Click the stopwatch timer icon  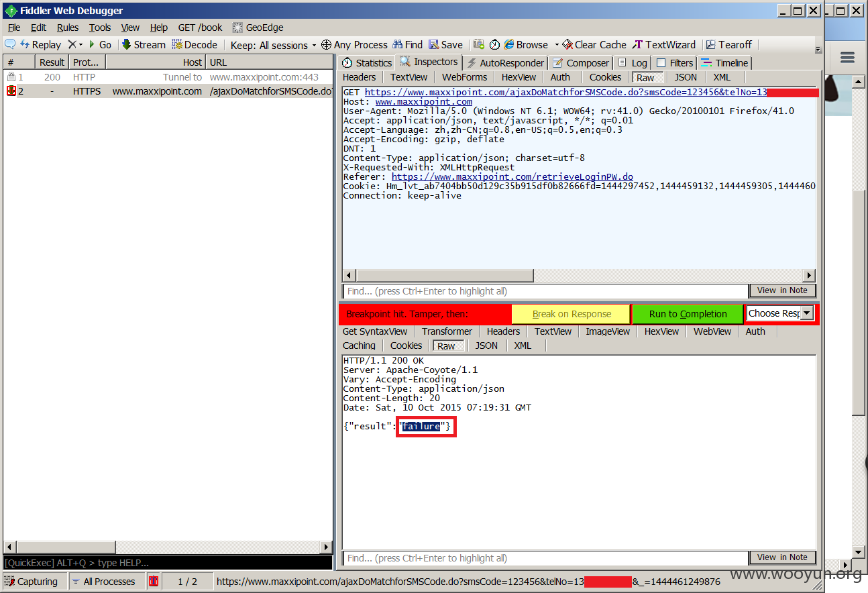coord(494,44)
